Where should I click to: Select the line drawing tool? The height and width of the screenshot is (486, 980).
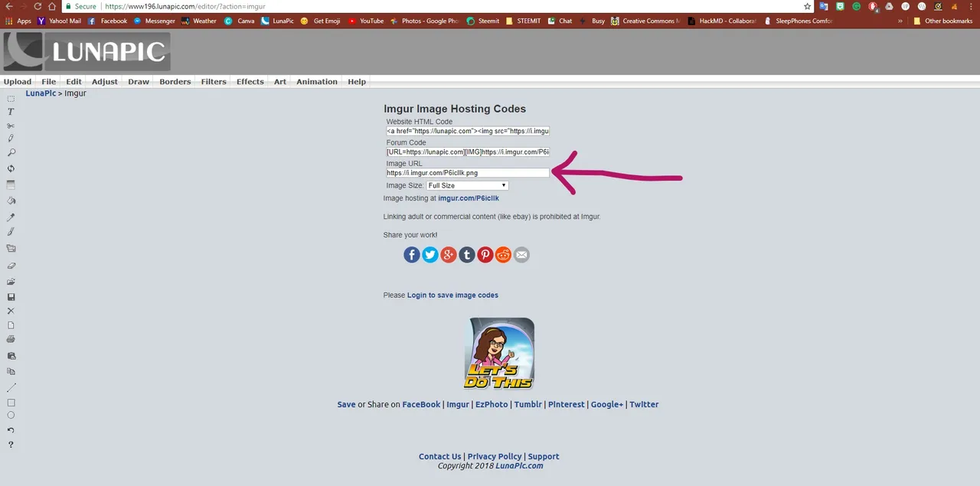pos(11,387)
